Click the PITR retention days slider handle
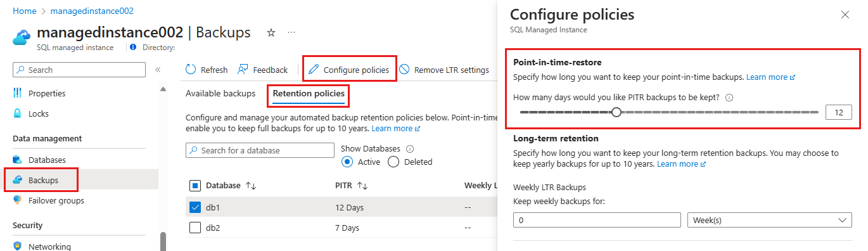 point(616,112)
